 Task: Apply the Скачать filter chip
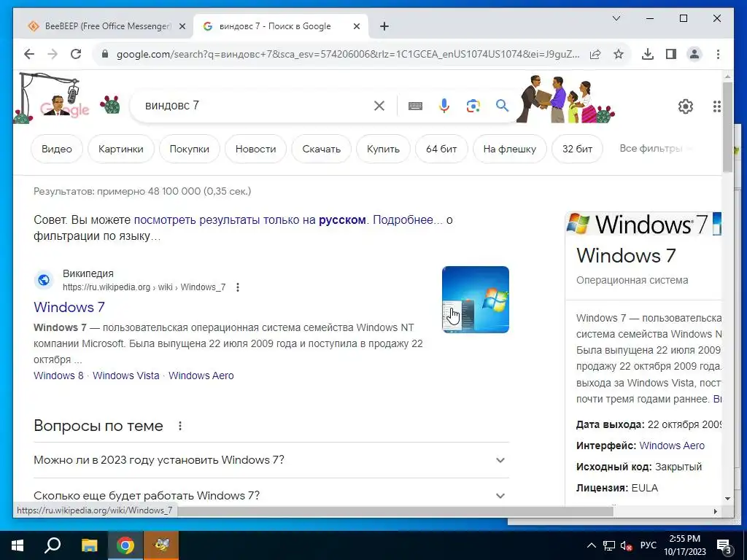click(322, 149)
